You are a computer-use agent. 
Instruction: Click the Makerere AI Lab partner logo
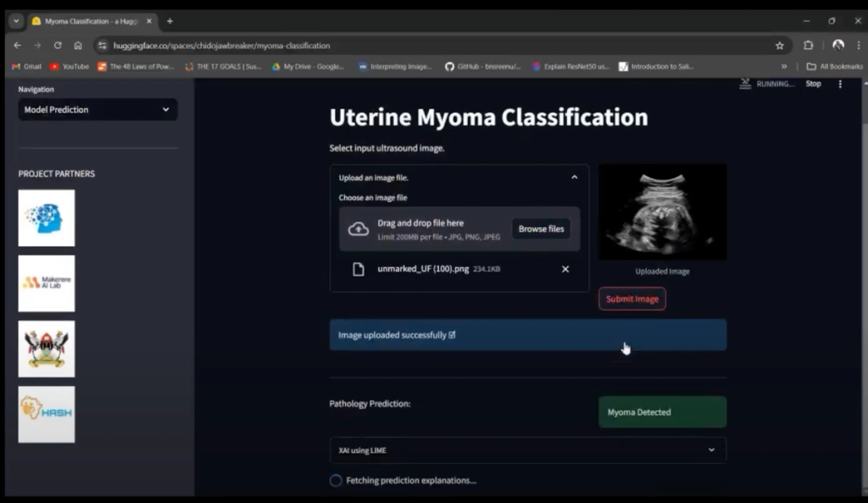tap(47, 283)
